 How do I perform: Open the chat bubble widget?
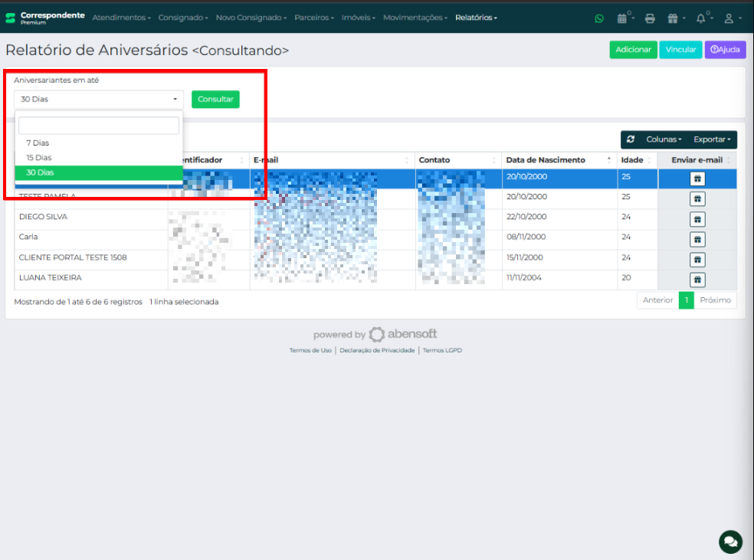730,541
